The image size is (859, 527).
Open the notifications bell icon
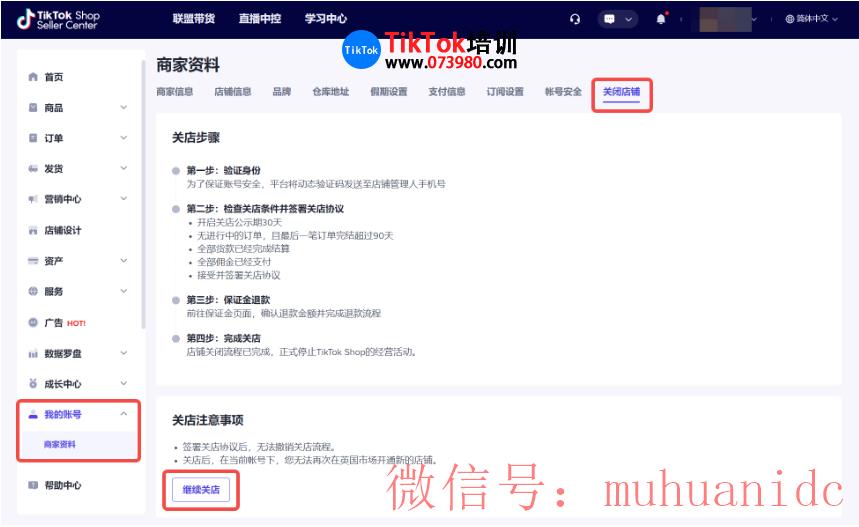pos(661,19)
